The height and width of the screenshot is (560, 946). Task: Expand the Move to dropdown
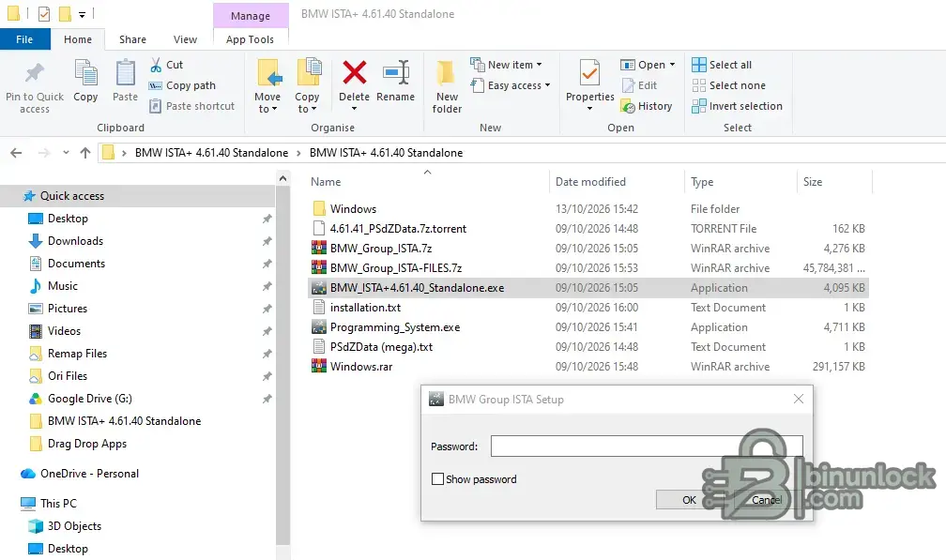coord(274,110)
